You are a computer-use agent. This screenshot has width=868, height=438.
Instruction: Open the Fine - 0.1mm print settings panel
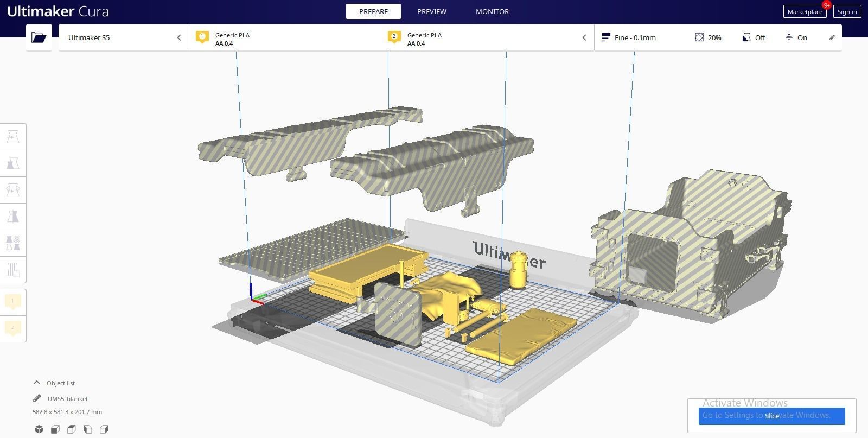click(718, 37)
